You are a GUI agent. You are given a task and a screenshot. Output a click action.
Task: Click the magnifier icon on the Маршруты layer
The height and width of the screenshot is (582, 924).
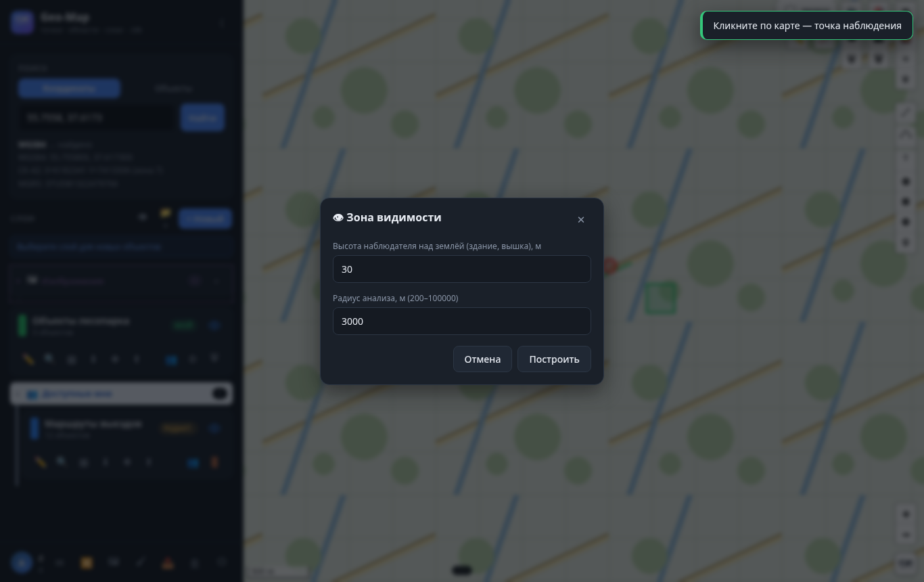coord(62,463)
